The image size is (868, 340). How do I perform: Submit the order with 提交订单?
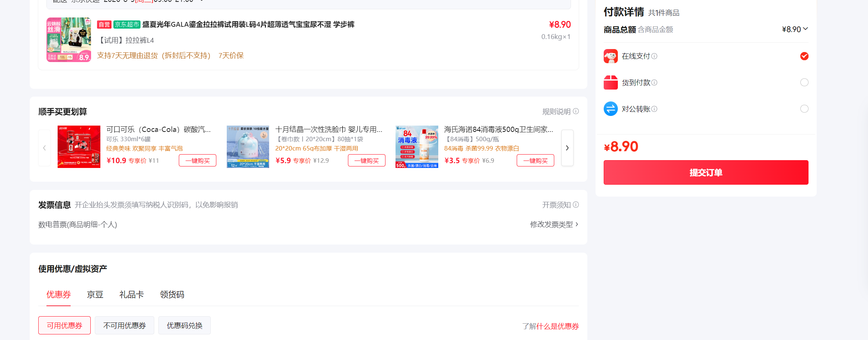(x=706, y=172)
